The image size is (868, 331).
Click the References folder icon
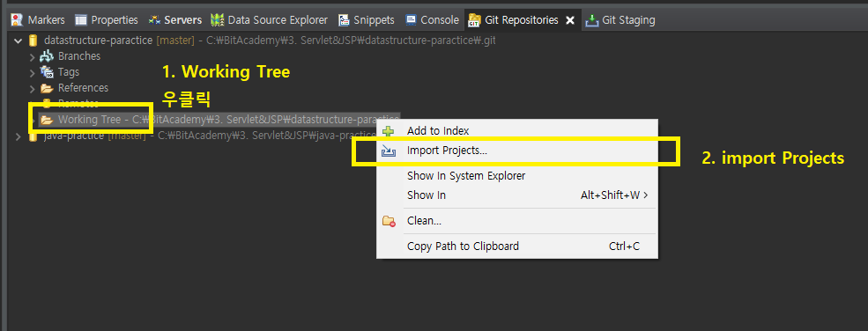[x=47, y=88]
